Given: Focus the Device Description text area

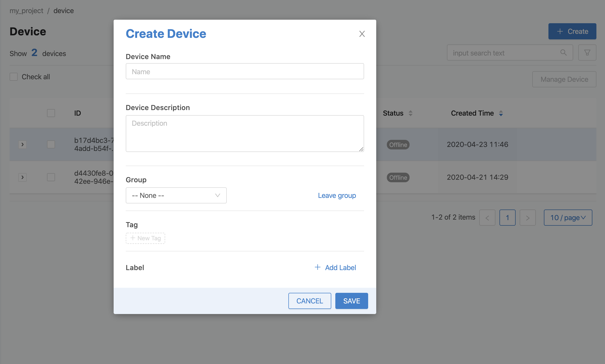Looking at the screenshot, I should point(245,134).
